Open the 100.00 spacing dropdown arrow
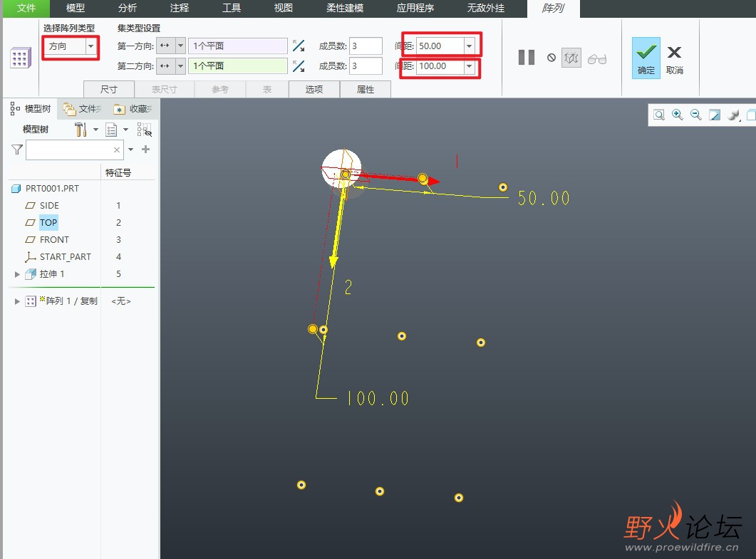Image resolution: width=756 pixels, height=559 pixels. point(469,66)
